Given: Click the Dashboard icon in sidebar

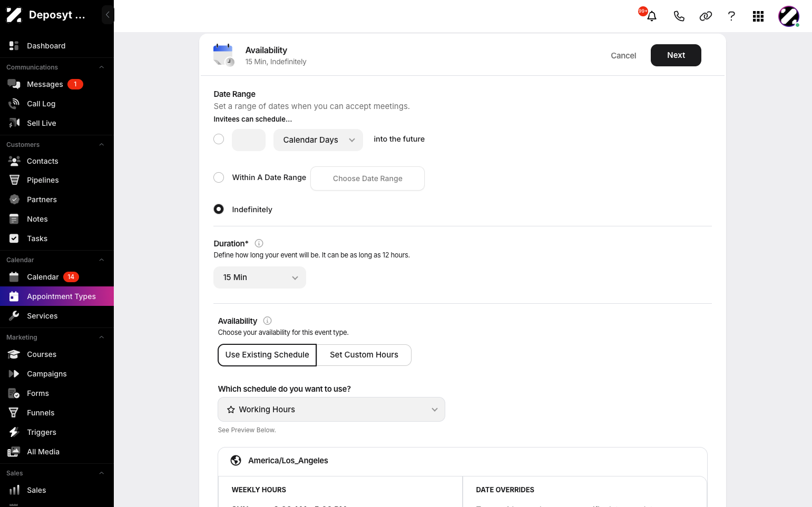Looking at the screenshot, I should [14, 46].
